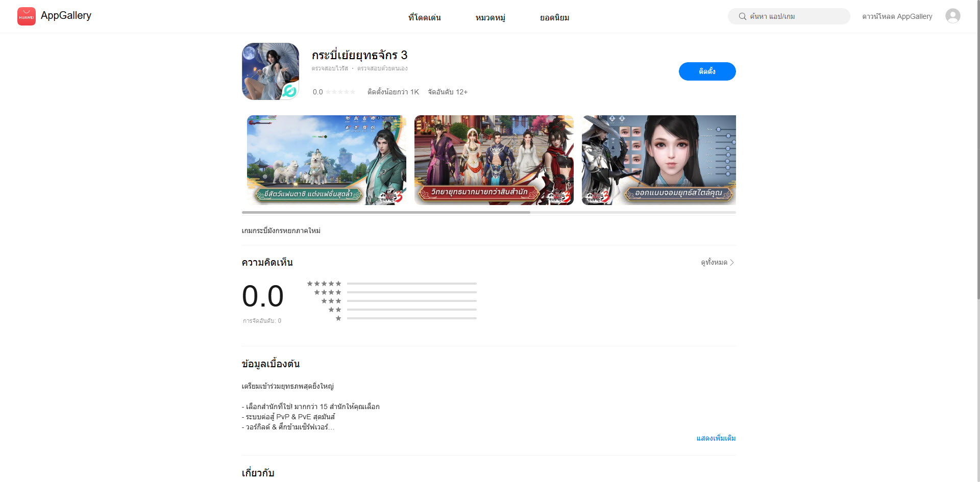Go to the ยอดนิยม popular tab
Viewport: 980px width, 482px height.
(554, 17)
